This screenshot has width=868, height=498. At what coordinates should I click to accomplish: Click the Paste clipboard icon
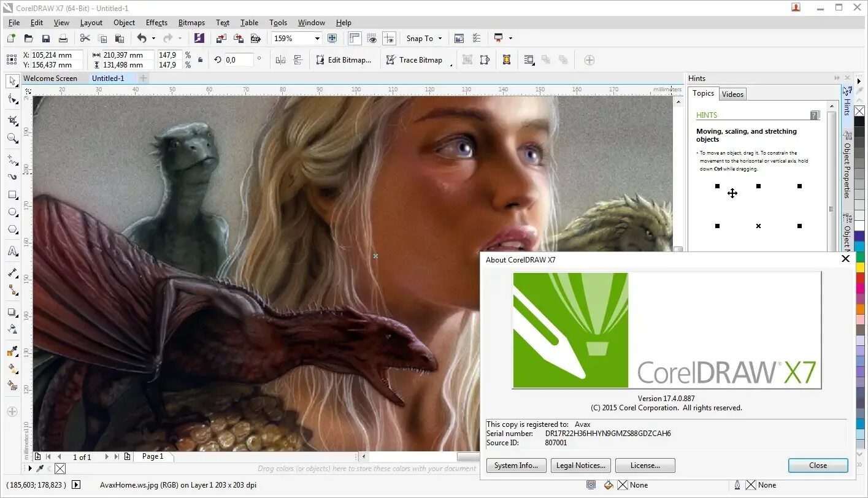pyautogui.click(x=120, y=38)
